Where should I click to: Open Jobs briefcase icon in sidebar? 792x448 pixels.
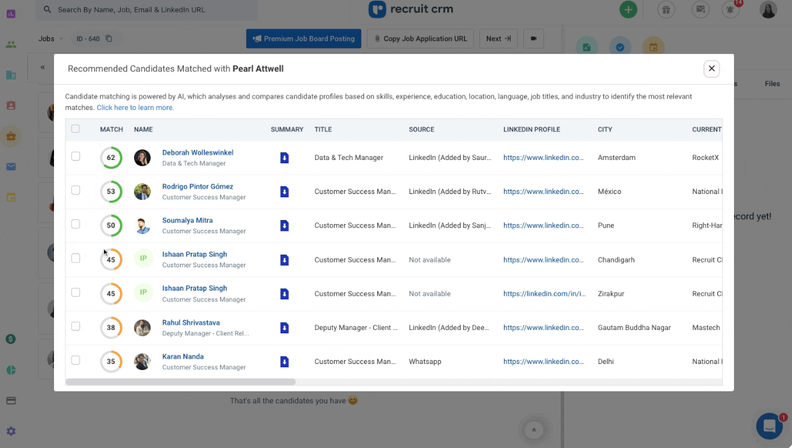[11, 136]
